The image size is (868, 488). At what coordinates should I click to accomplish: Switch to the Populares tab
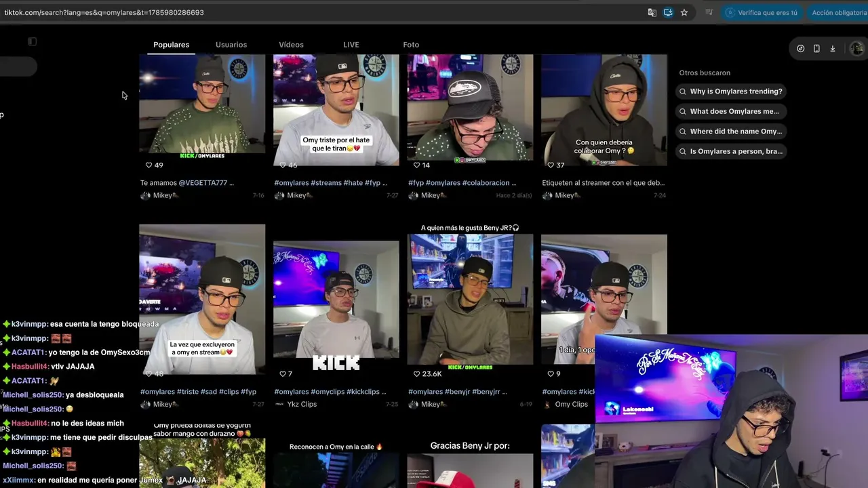pos(171,45)
